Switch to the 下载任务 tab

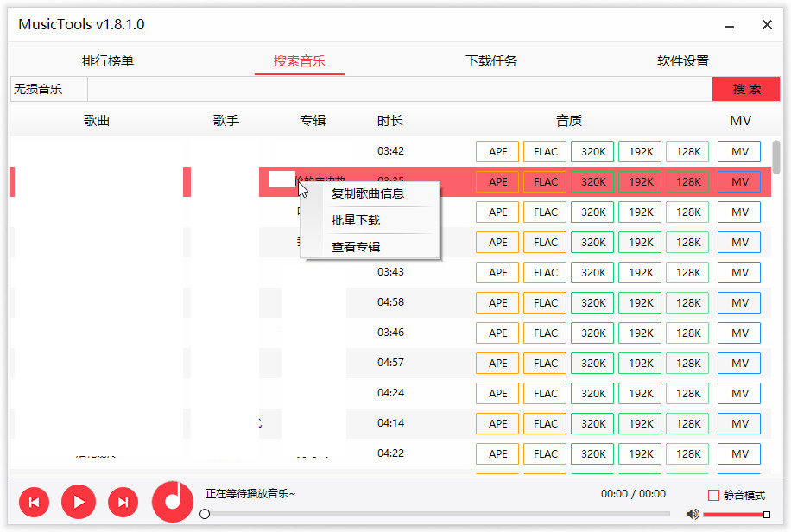(490, 60)
